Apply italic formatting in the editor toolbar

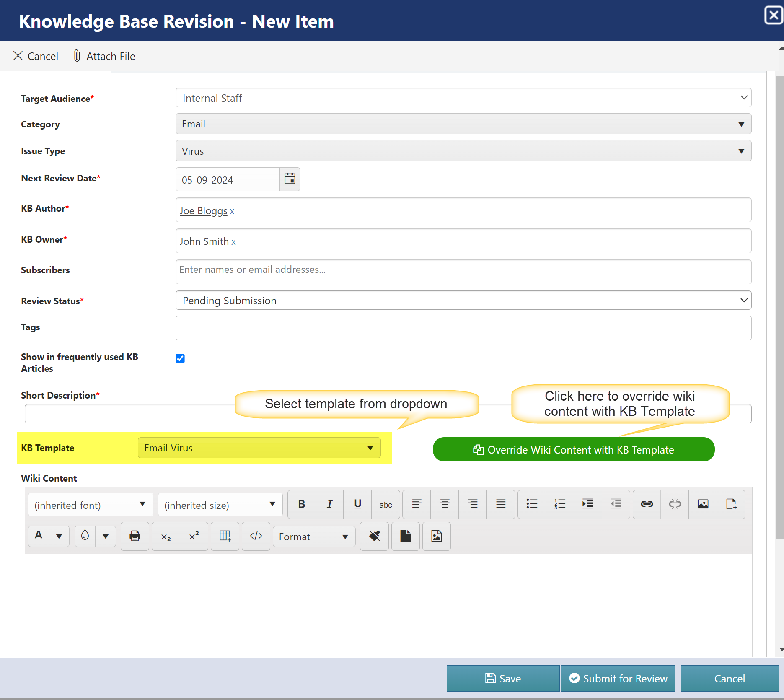329,504
